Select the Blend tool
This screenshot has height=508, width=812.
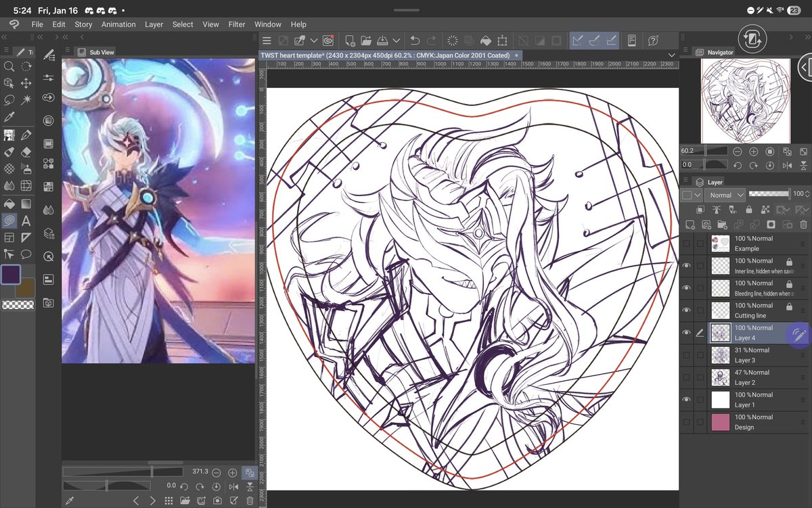[9, 185]
